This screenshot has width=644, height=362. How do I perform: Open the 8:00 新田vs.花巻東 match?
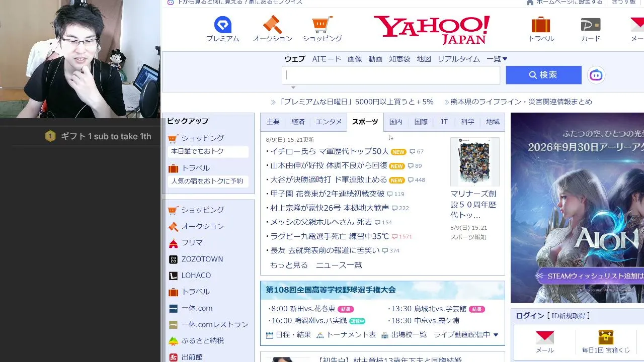point(302,309)
